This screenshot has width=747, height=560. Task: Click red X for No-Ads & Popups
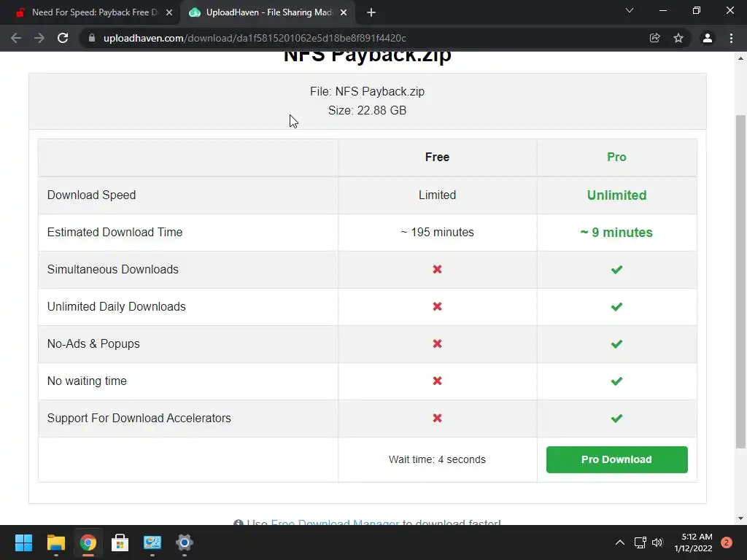(x=438, y=344)
